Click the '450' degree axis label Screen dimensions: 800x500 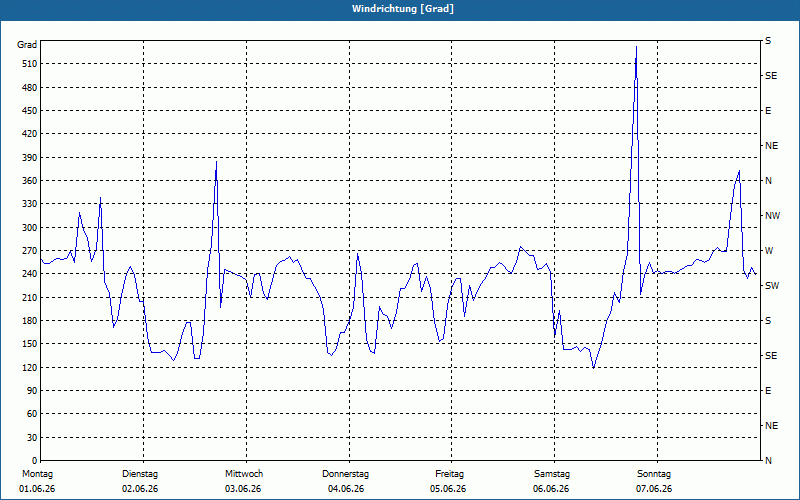click(x=29, y=111)
